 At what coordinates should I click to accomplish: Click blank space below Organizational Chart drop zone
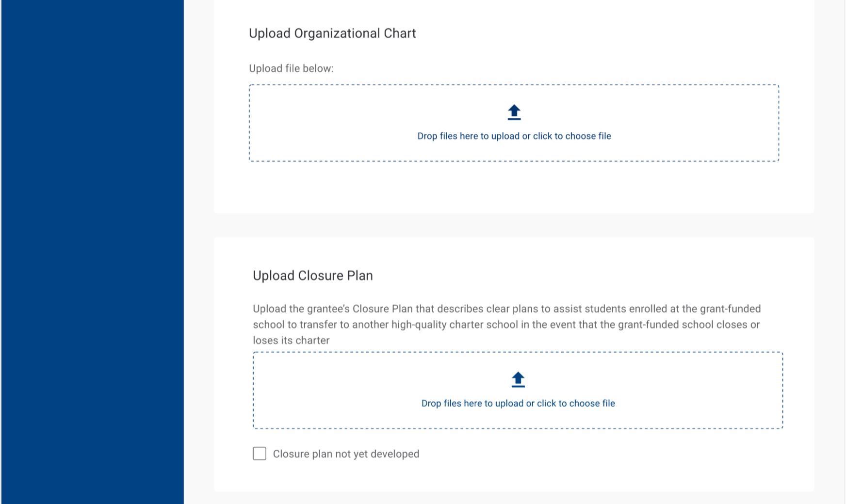(514, 188)
